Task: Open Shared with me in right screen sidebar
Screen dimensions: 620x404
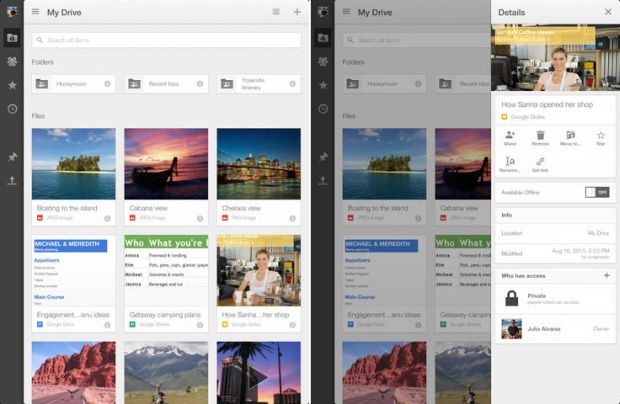Action: tap(323, 61)
